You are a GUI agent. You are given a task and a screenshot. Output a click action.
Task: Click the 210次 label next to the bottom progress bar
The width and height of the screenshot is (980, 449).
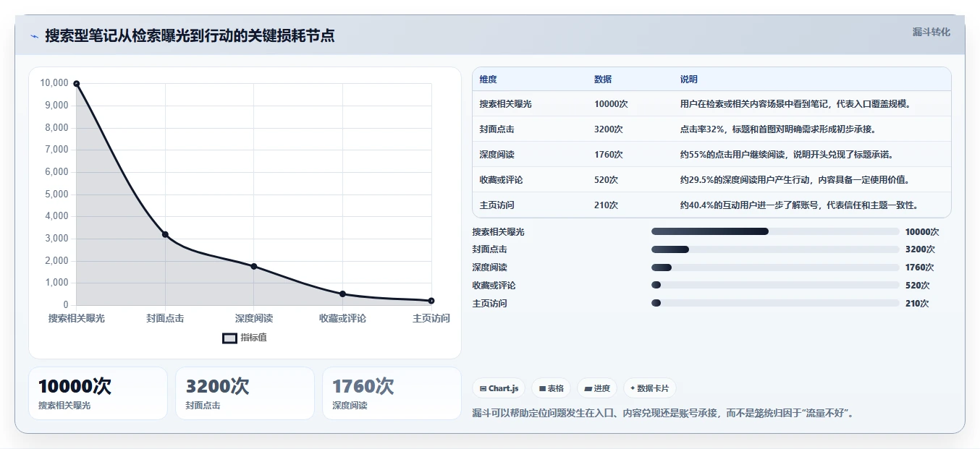tap(917, 304)
